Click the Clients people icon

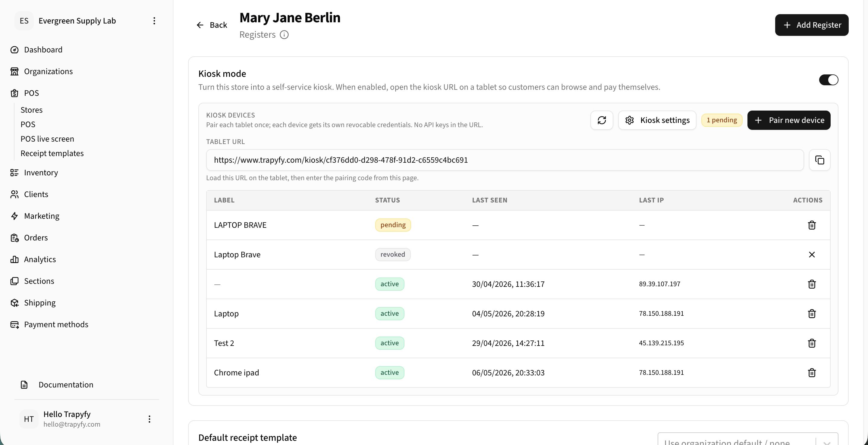(14, 194)
